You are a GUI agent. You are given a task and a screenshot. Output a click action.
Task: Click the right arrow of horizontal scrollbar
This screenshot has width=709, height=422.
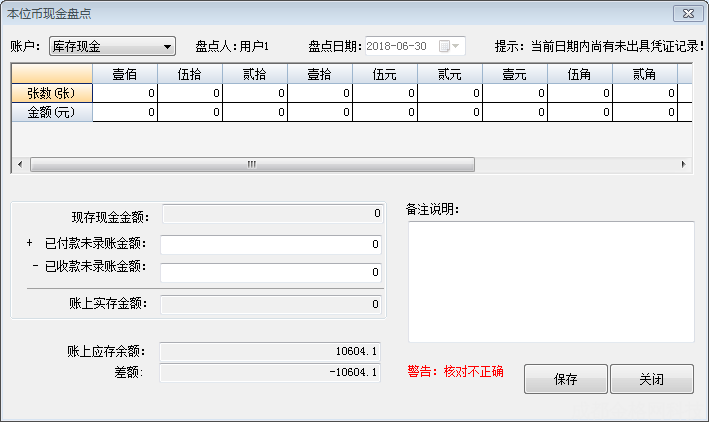pyautogui.click(x=684, y=165)
